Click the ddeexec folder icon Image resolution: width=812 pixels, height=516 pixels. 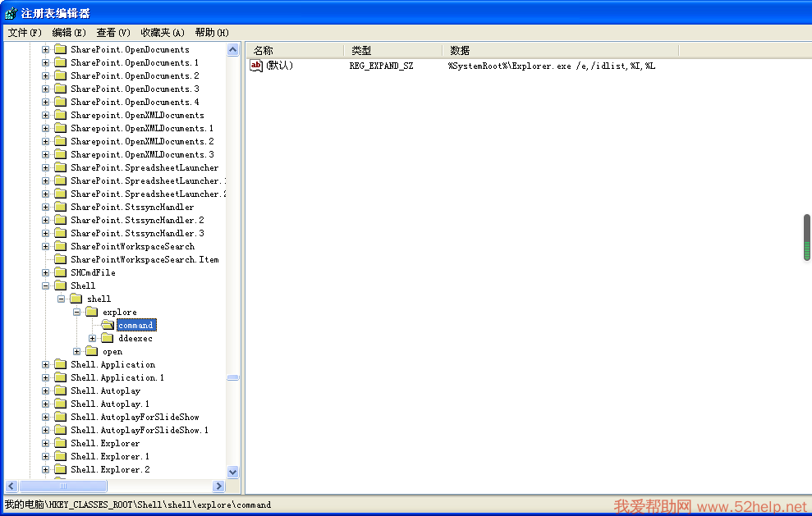click(108, 338)
